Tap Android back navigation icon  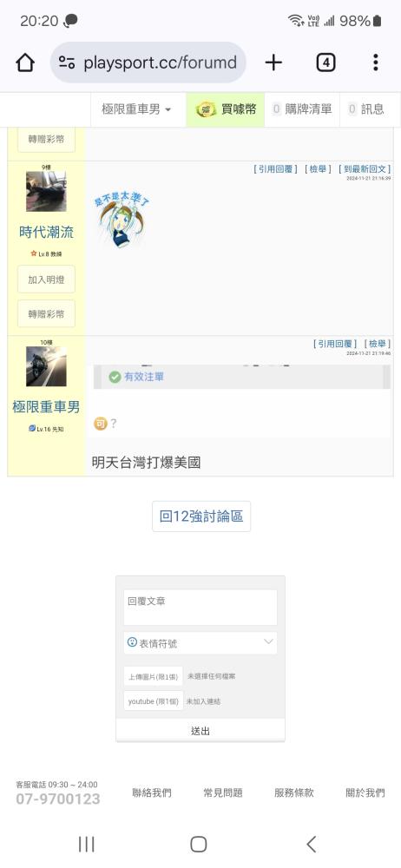point(312,845)
